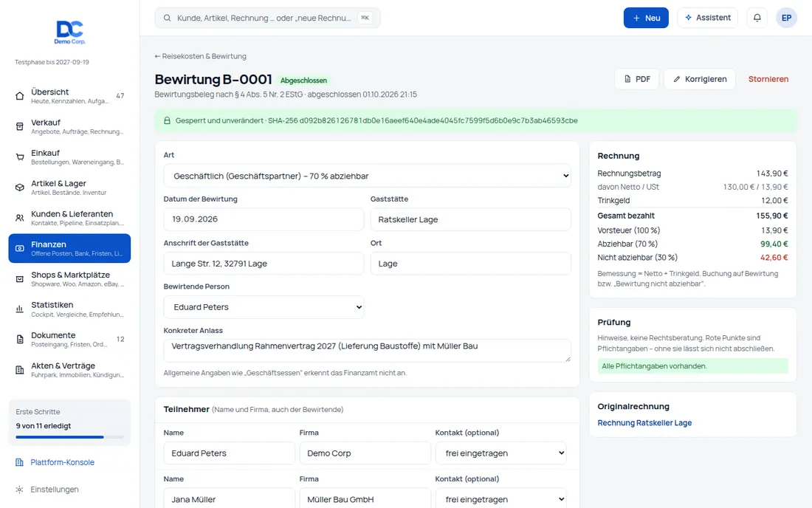Open Übersicht via its home icon
Viewport: 812px width, 508px height.
pos(20,96)
